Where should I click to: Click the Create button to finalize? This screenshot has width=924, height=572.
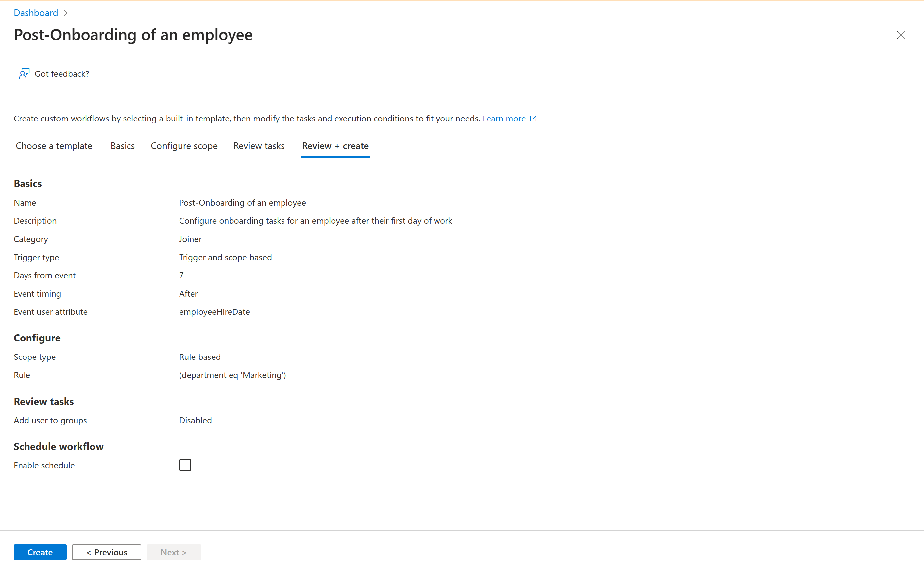coord(40,552)
